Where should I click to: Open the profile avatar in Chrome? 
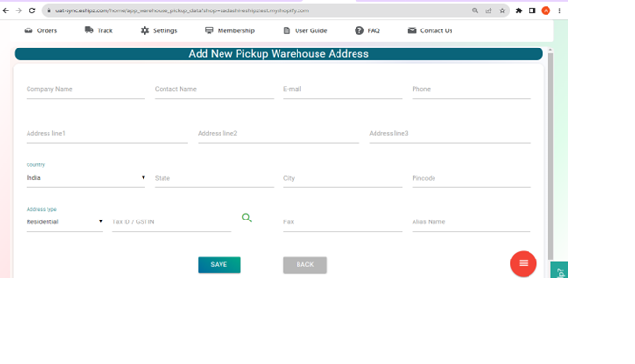546,10
